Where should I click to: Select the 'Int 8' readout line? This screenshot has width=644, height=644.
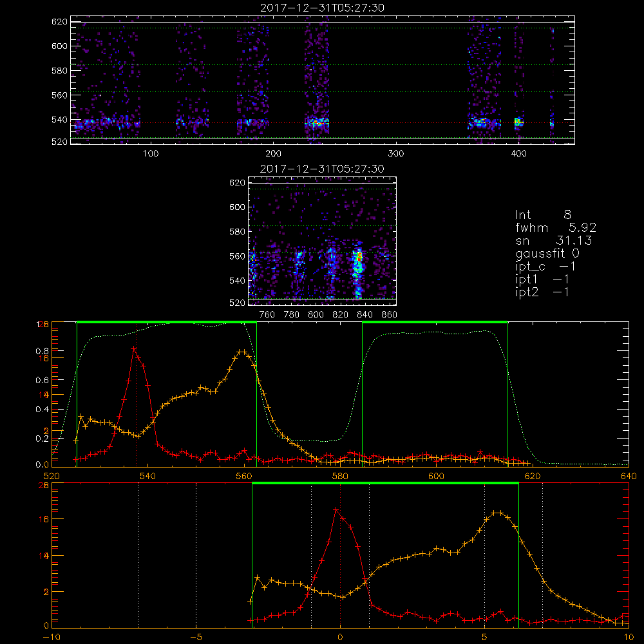(543, 215)
